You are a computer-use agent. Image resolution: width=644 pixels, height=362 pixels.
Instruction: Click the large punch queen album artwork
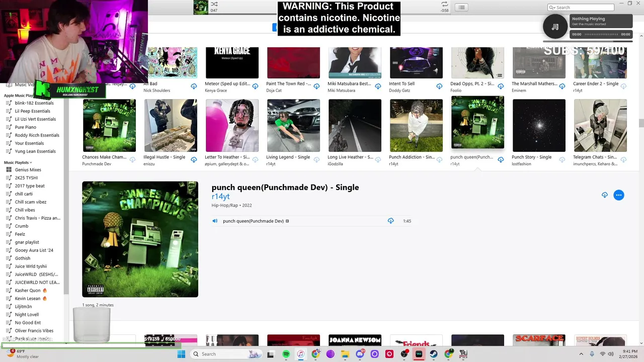point(140,239)
